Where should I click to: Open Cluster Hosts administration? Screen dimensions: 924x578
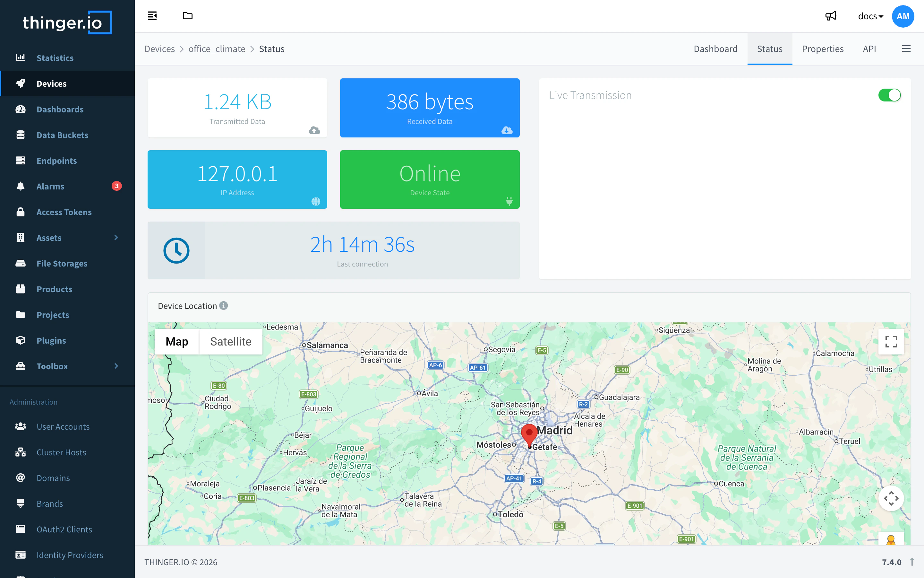point(67,452)
